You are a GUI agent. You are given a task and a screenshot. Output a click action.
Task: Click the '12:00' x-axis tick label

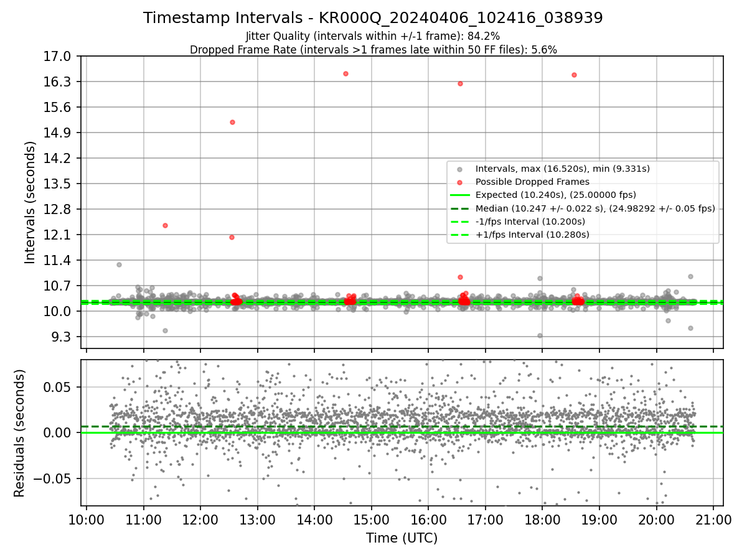[x=200, y=520]
